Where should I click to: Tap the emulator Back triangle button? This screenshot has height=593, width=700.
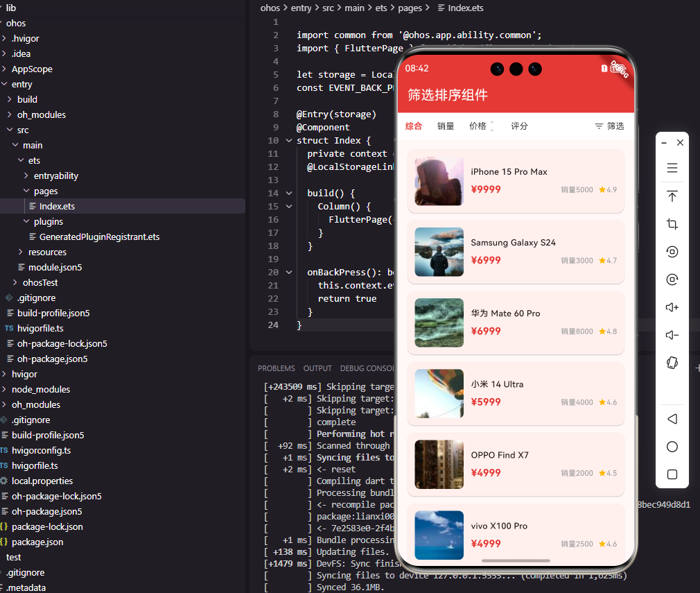[672, 419]
